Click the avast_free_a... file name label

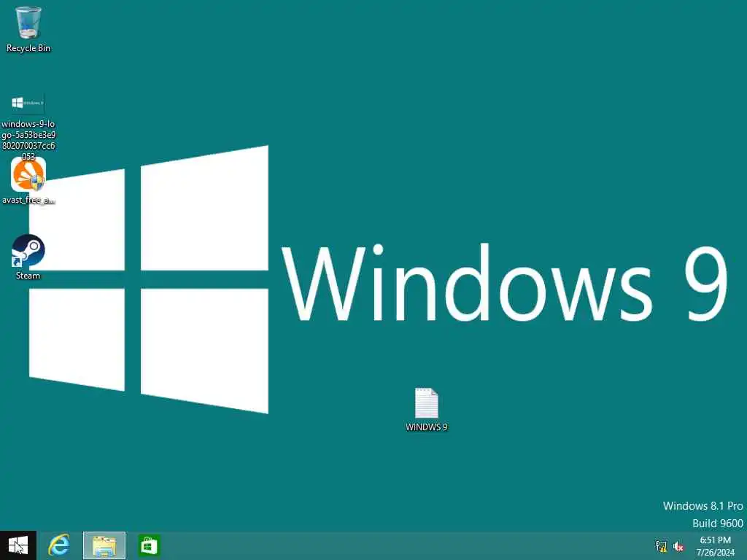point(28,200)
